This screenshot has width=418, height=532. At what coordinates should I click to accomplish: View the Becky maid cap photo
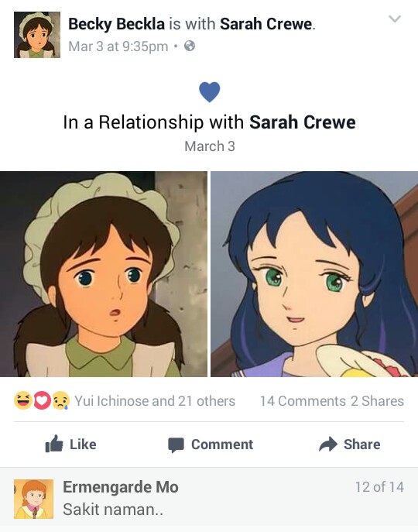pyautogui.click(x=104, y=274)
